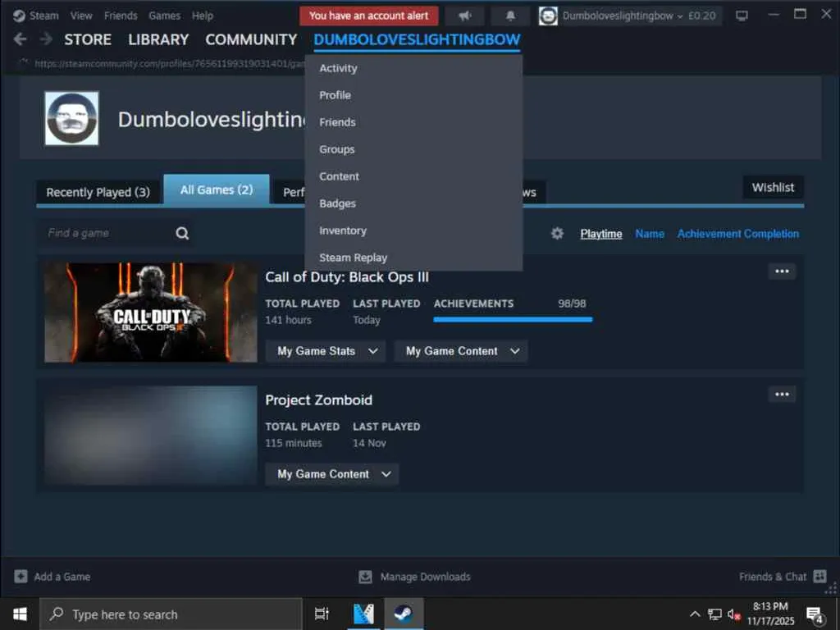The image size is (840, 630).
Task: Open the Call of Duty cover thumbnail
Action: tap(151, 313)
